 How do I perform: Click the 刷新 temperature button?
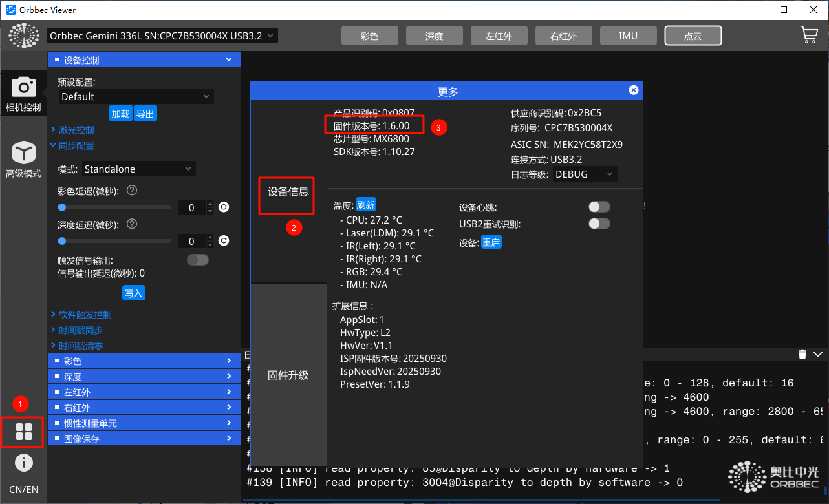(x=365, y=205)
